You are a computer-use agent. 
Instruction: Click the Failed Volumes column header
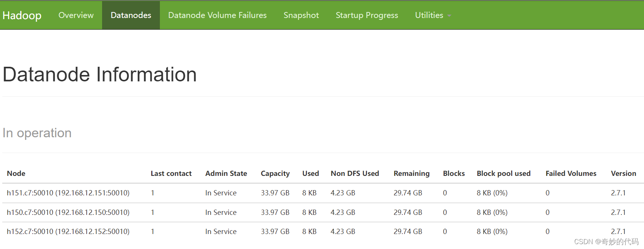pos(571,173)
